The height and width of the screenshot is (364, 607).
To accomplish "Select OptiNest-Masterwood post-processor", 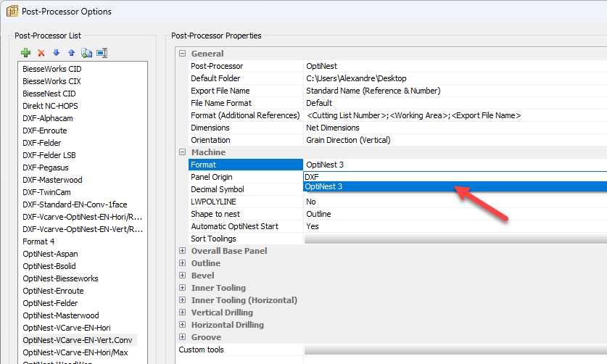I will (x=61, y=315).
